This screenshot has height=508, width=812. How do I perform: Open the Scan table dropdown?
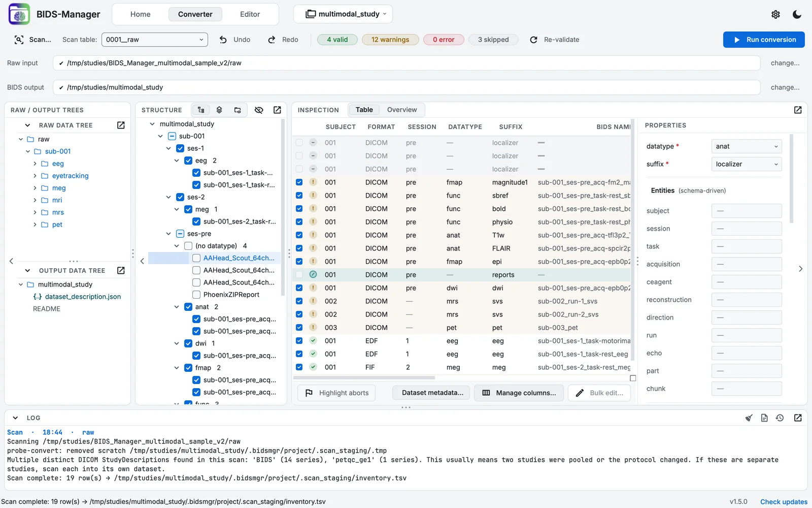[155, 40]
